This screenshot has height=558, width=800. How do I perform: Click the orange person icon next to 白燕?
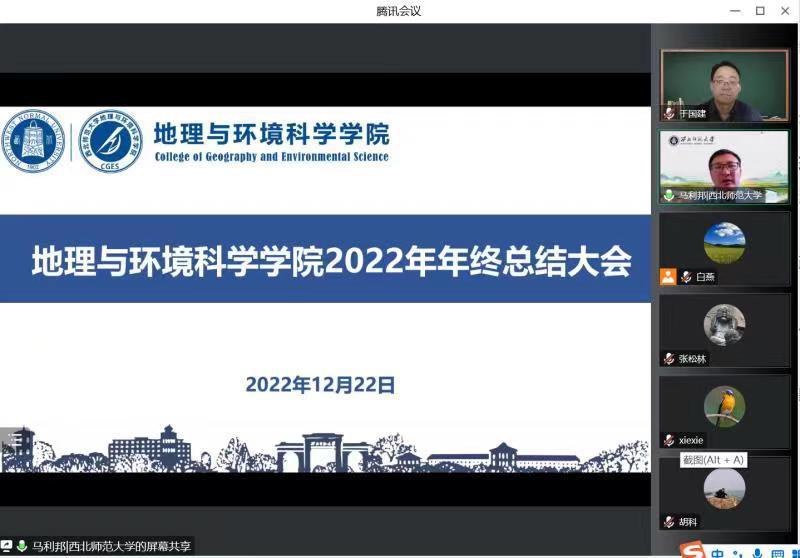[668, 277]
